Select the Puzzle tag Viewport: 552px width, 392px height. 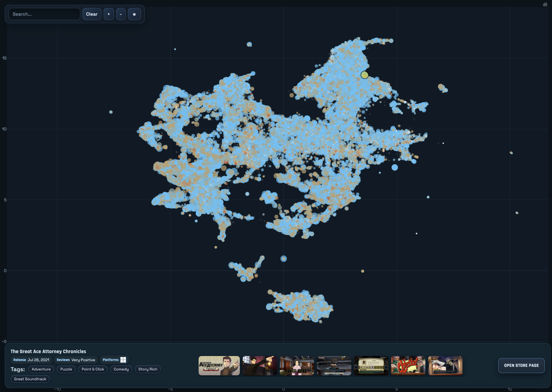pos(66,369)
